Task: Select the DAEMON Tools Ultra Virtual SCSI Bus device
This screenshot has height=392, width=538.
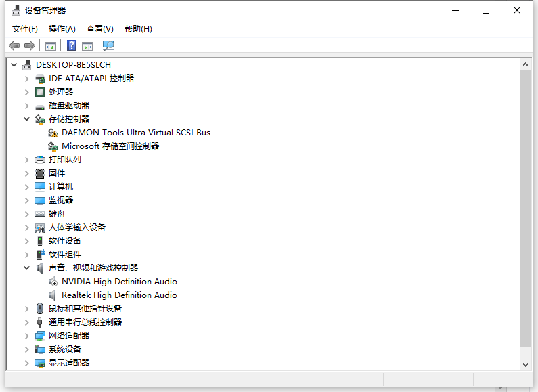Action: [135, 132]
